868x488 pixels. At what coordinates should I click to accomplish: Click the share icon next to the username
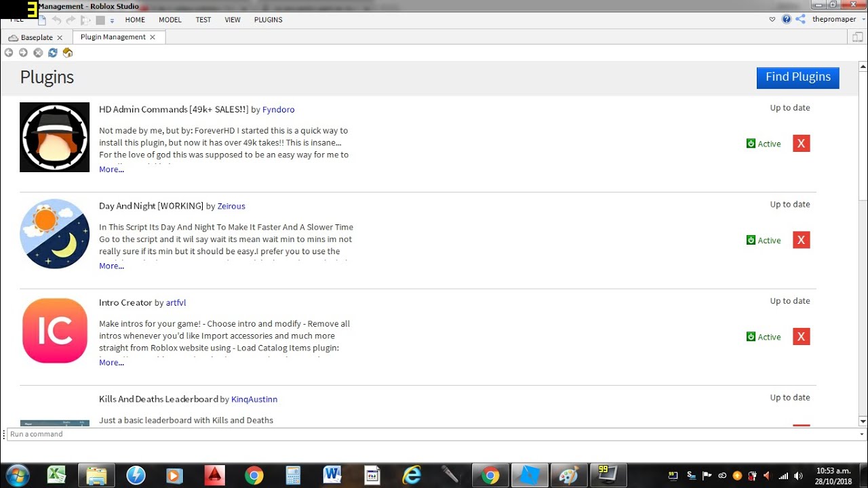click(x=800, y=19)
